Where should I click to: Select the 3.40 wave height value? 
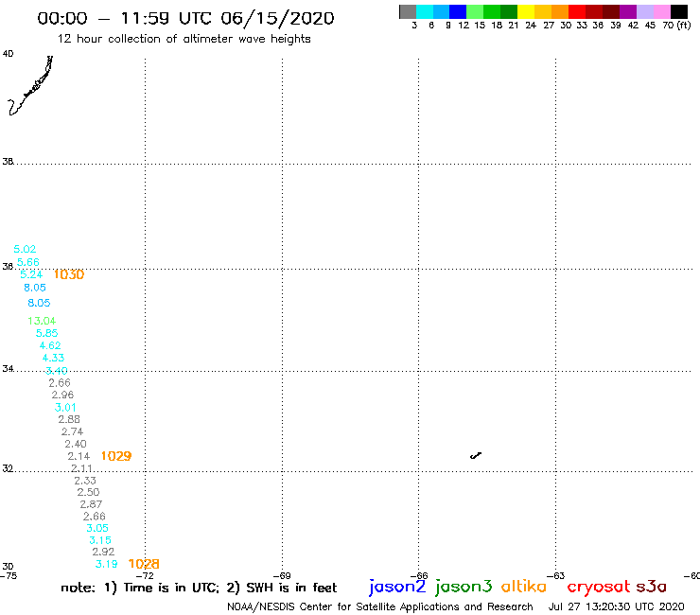point(57,371)
